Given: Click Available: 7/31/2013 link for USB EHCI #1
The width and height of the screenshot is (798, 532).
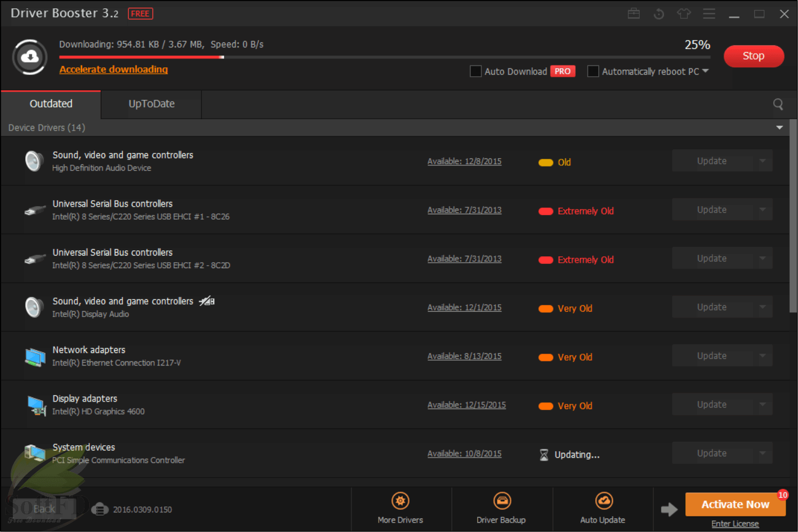Looking at the screenshot, I should coord(464,210).
